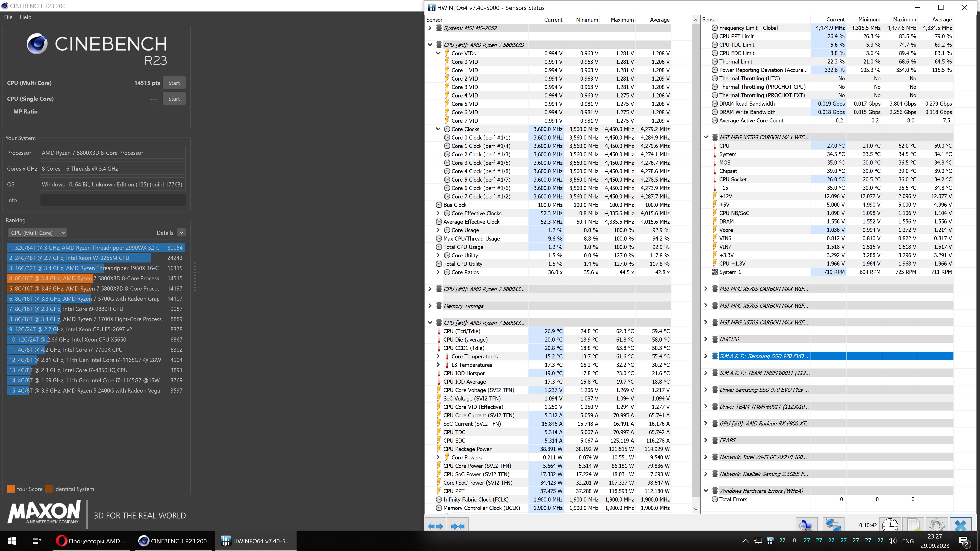This screenshot has height=551, width=980.
Task: Open the Help menu in Cinebench
Action: [26, 17]
